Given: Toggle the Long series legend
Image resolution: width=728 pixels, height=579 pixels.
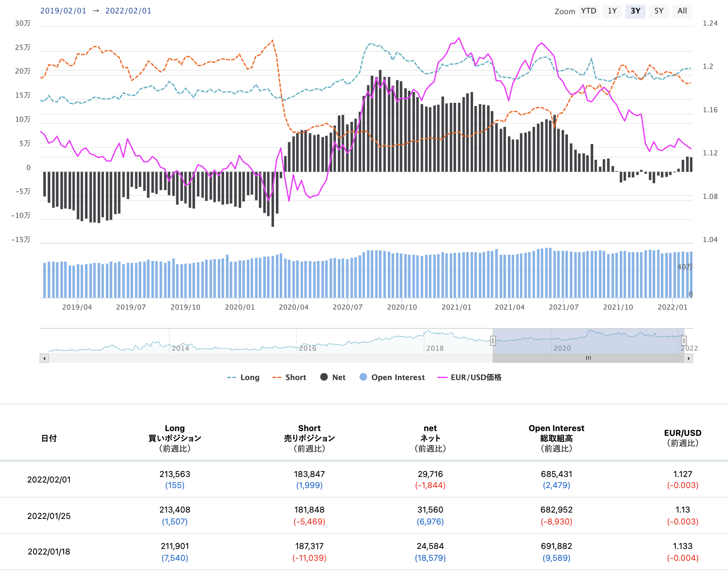Looking at the screenshot, I should point(243,377).
